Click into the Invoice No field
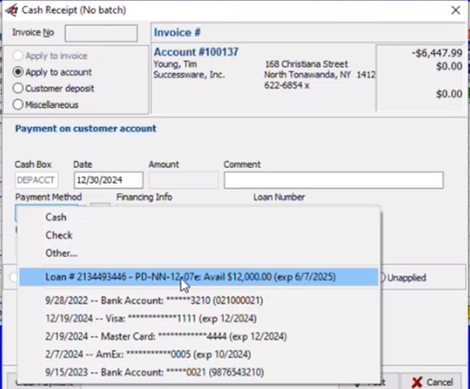Screen dimensions: 470x389 pos(101,33)
